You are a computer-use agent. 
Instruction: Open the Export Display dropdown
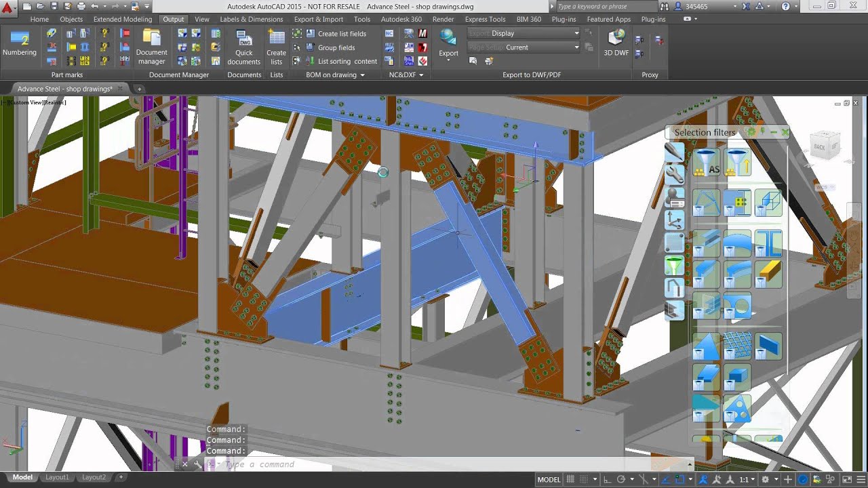[x=524, y=33]
